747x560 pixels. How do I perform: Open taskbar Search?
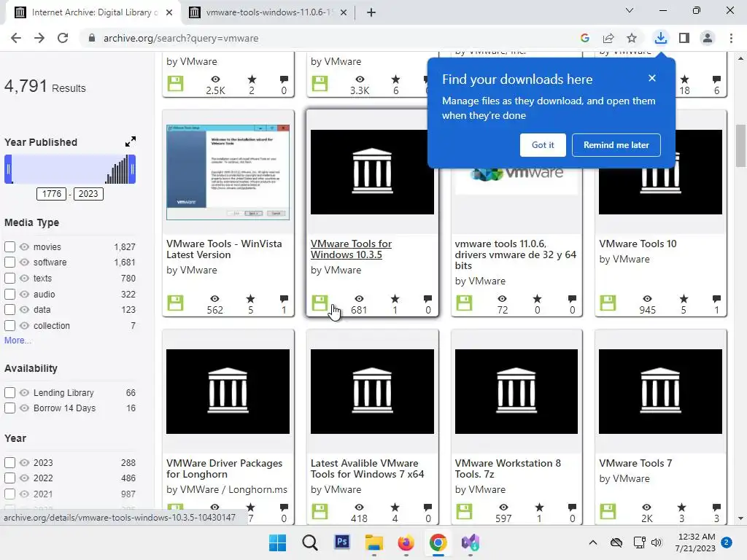click(x=309, y=542)
